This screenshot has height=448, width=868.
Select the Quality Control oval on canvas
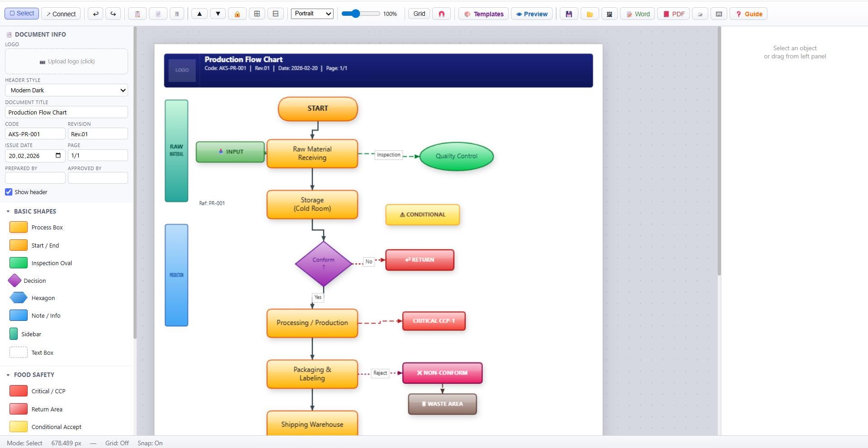click(457, 156)
